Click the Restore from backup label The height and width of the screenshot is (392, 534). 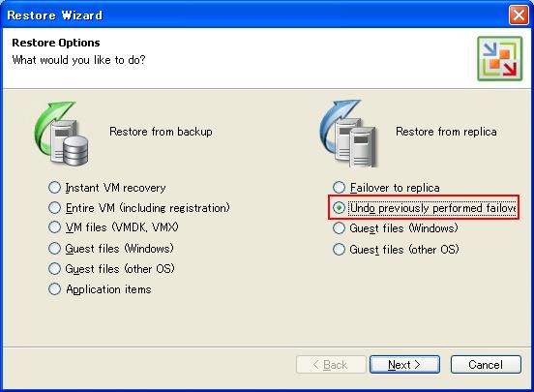[x=161, y=132]
